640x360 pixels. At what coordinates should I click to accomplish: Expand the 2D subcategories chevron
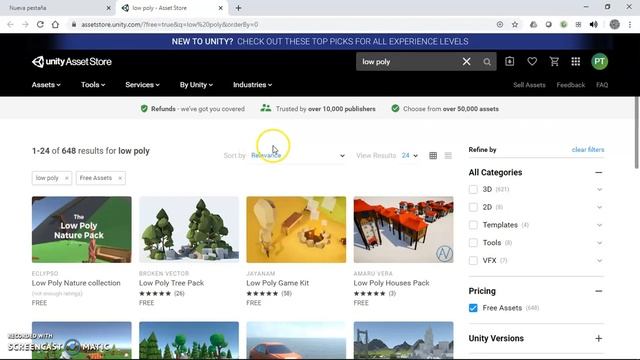point(599,207)
